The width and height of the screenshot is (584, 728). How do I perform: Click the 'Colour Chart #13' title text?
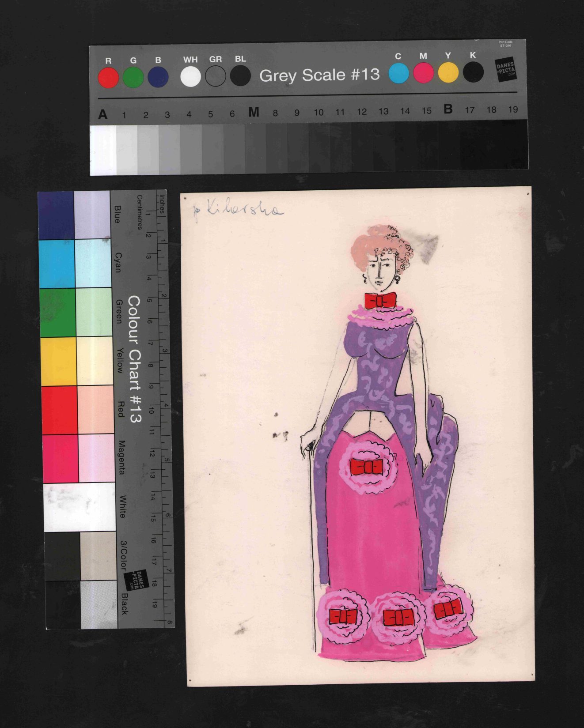pos(134,359)
